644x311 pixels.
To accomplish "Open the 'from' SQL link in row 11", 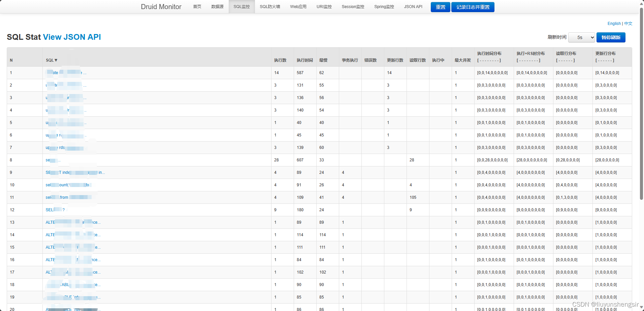I will (x=69, y=197).
